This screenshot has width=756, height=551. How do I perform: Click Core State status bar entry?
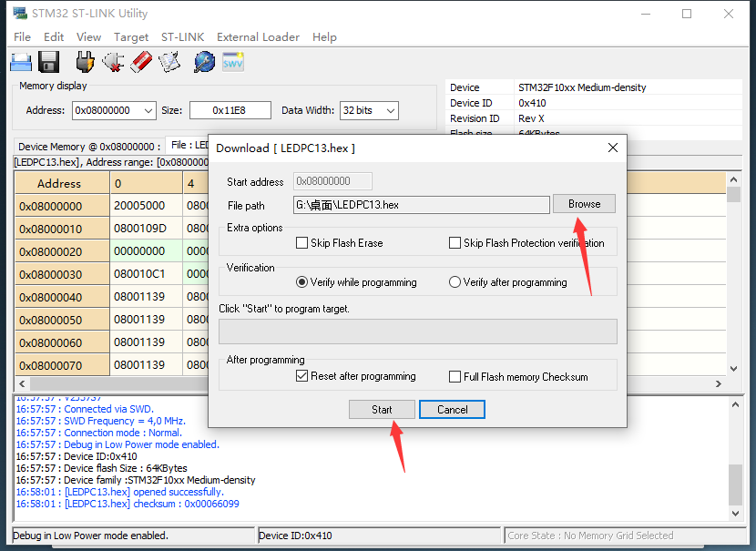(626, 536)
